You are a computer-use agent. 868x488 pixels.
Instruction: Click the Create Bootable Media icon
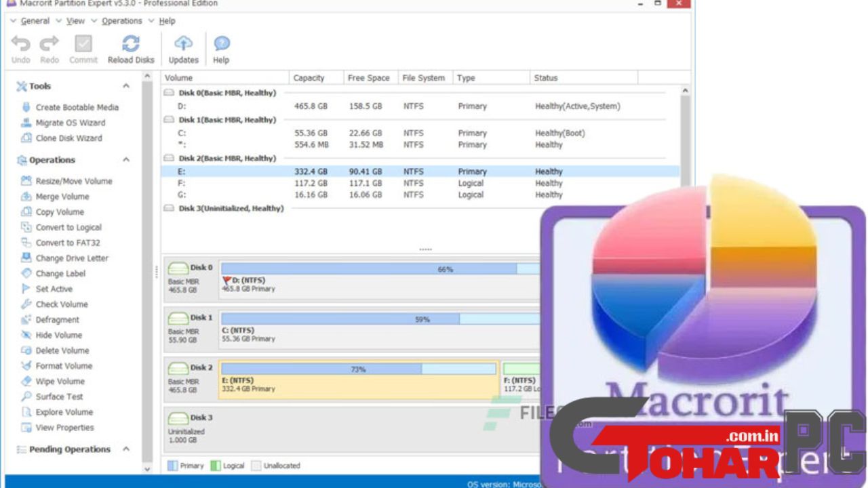click(26, 107)
